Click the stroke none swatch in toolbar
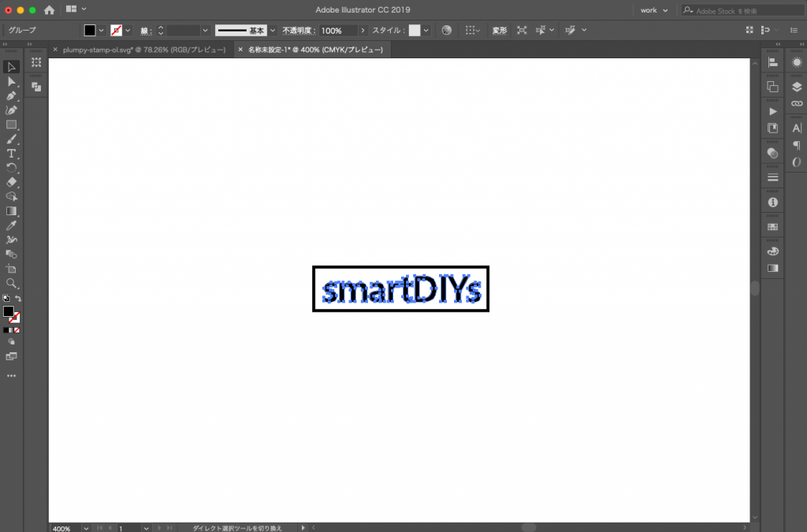Screen dimensions: 807x532 click(x=15, y=318)
